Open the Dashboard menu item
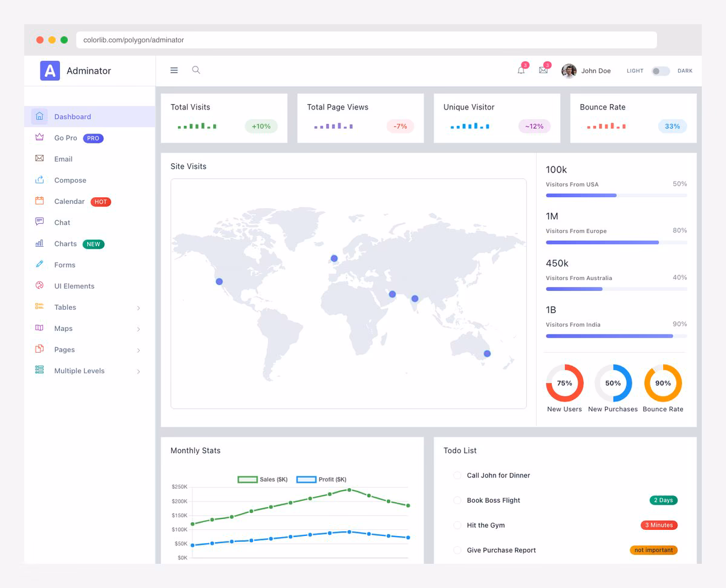 [x=73, y=116]
